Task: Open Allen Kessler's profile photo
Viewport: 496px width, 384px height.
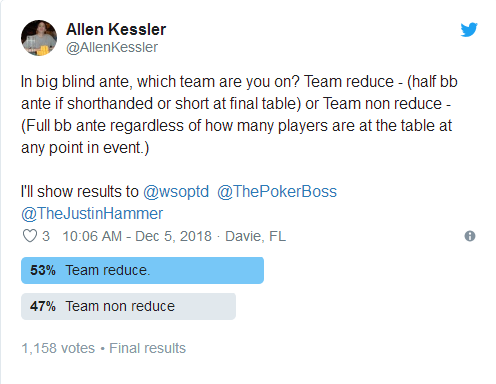Action: point(39,38)
